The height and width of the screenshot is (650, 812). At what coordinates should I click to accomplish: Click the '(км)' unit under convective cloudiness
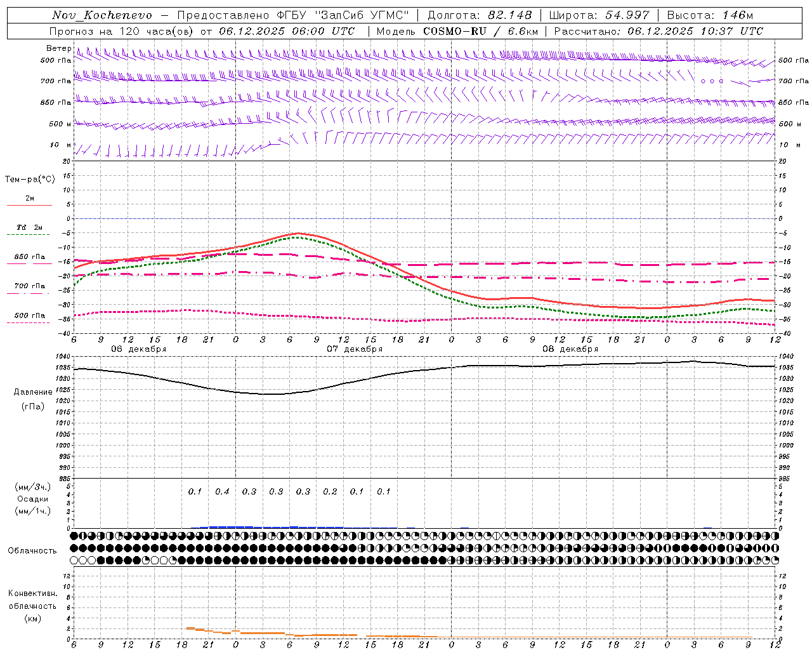coord(33,618)
